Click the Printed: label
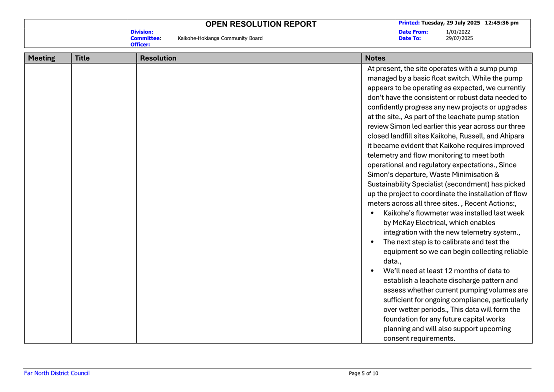Image resolution: width=554 pixels, height=392 pixels. [x=409, y=22]
